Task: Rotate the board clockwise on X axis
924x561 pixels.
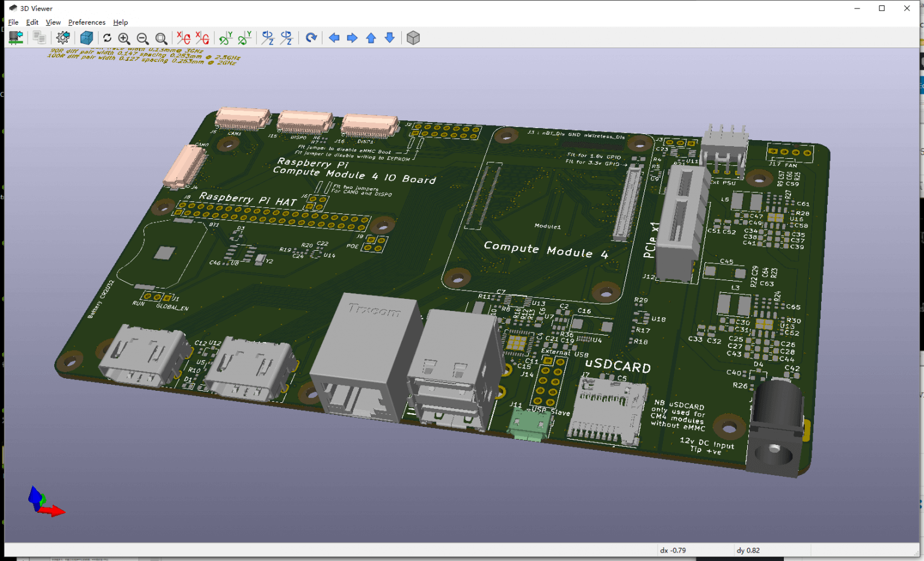Action: (182, 37)
